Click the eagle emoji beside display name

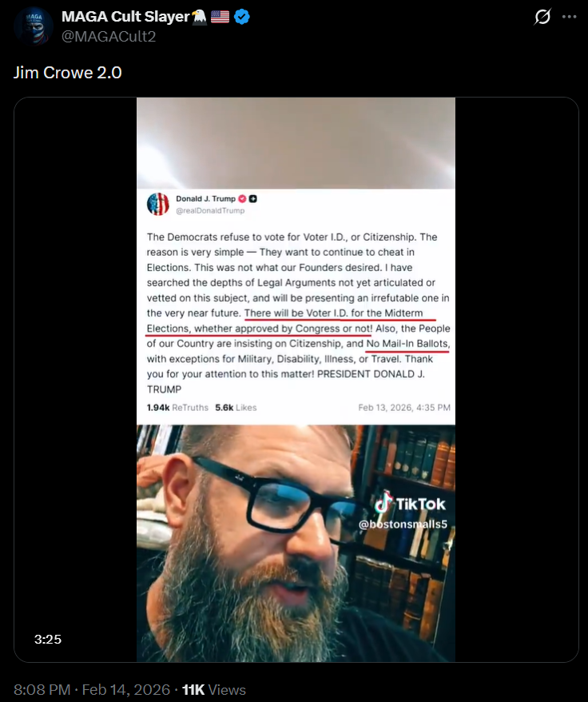pos(199,17)
